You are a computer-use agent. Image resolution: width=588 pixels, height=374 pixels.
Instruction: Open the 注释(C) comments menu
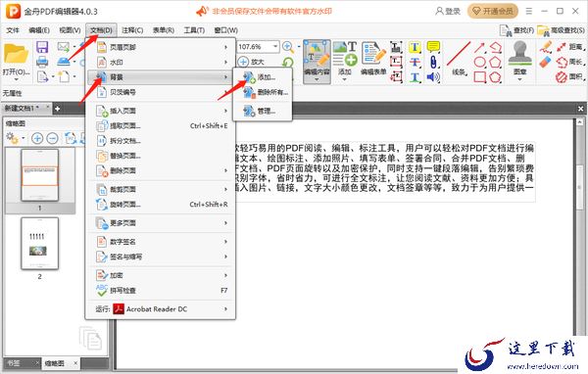pos(132,30)
